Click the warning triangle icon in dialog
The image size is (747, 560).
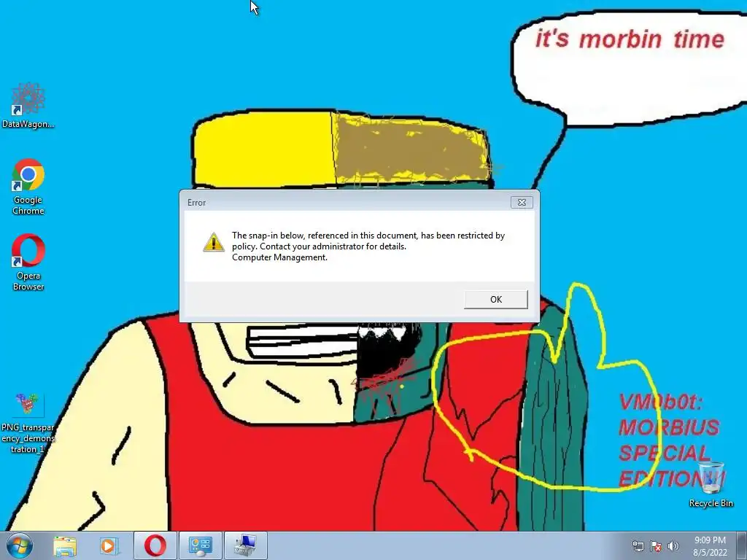(214, 242)
